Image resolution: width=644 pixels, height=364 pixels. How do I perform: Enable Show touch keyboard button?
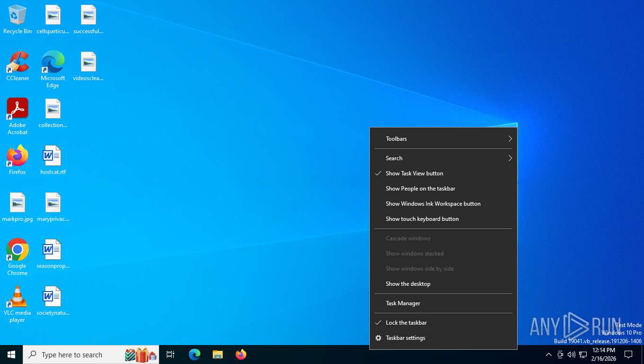(x=443, y=219)
